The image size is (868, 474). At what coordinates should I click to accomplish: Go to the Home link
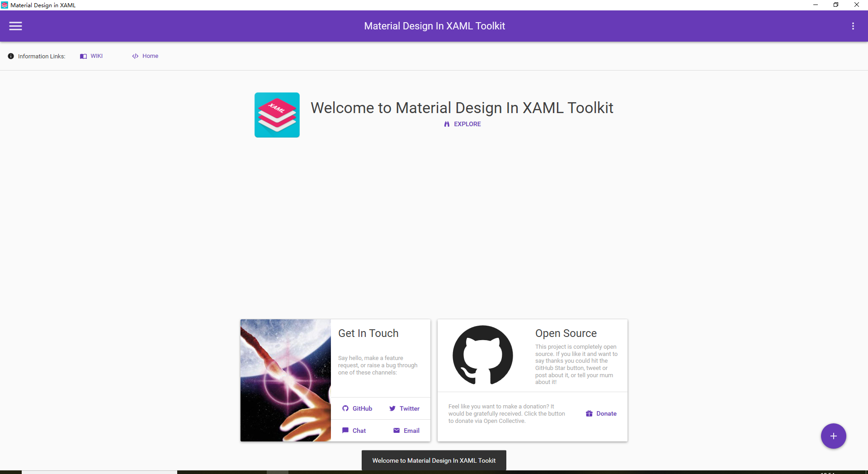145,56
